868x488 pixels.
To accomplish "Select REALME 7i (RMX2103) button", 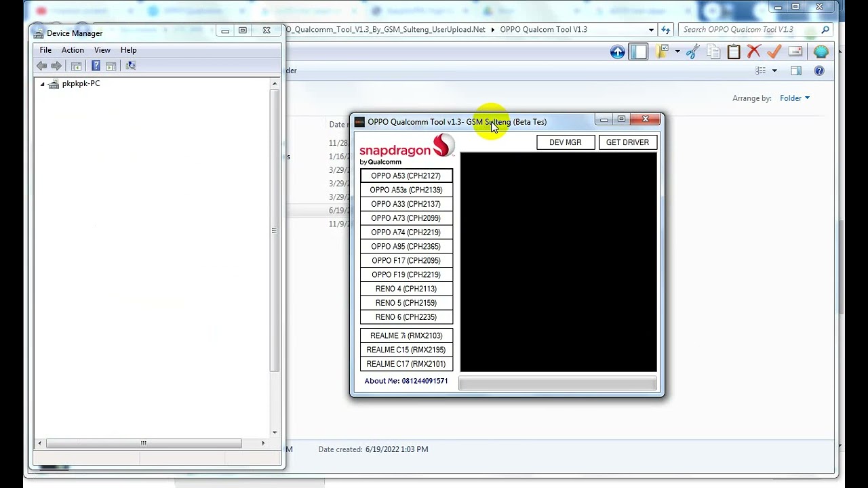I will point(406,335).
